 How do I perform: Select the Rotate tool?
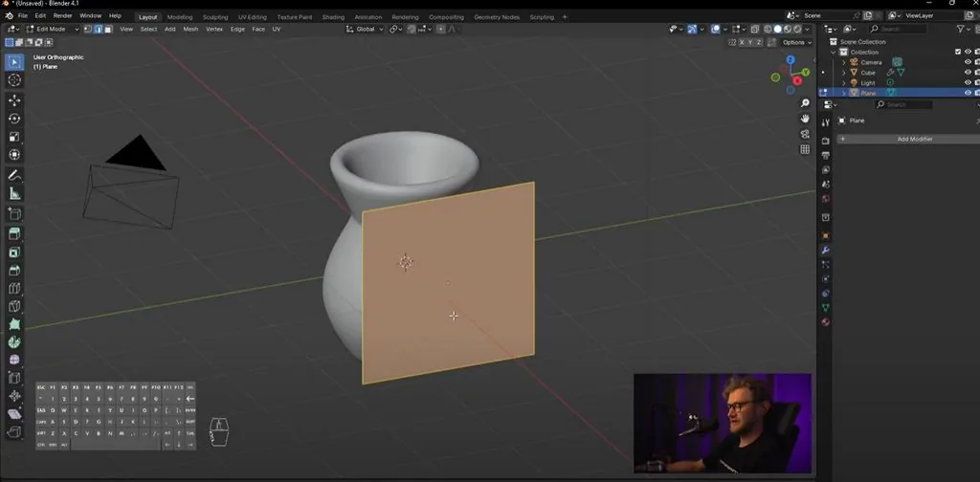click(14, 119)
